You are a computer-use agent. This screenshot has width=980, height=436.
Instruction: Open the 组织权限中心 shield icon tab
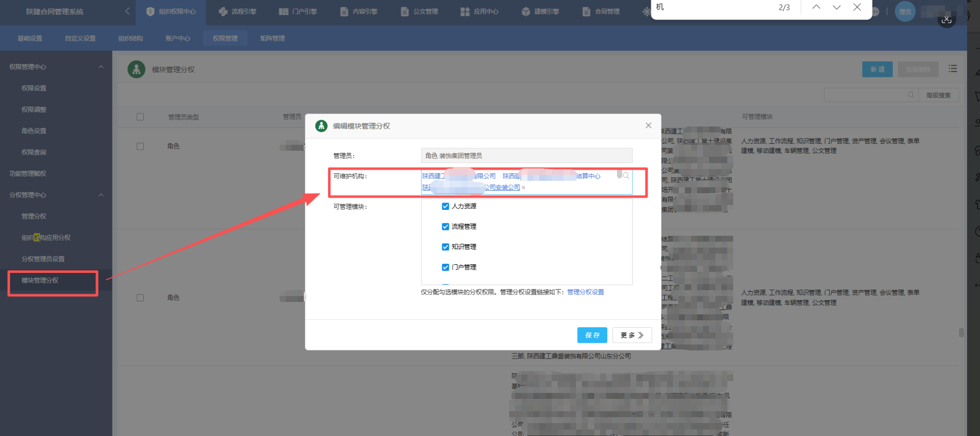point(150,11)
